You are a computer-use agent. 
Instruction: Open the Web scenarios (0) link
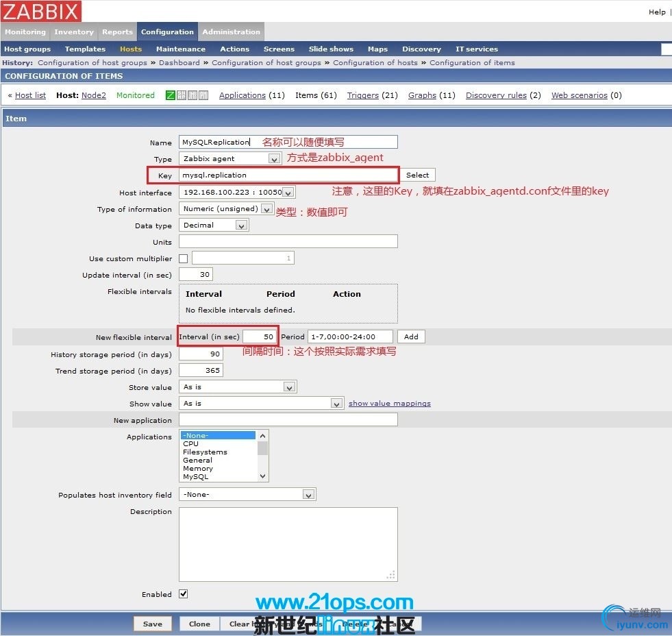[x=579, y=95]
